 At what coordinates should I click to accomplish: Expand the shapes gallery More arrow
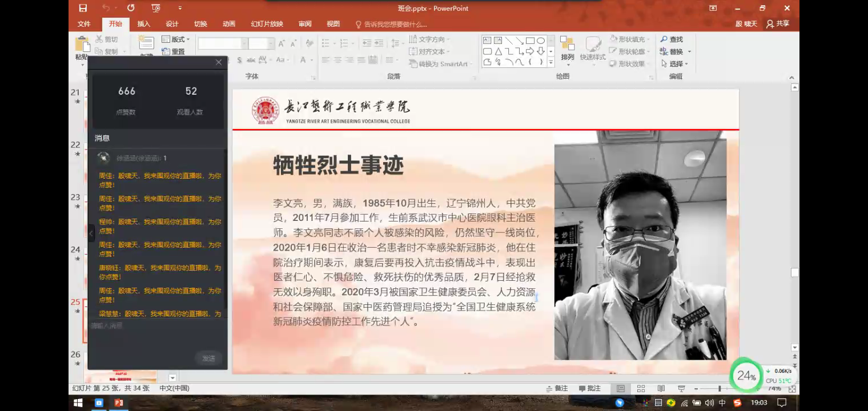point(550,62)
